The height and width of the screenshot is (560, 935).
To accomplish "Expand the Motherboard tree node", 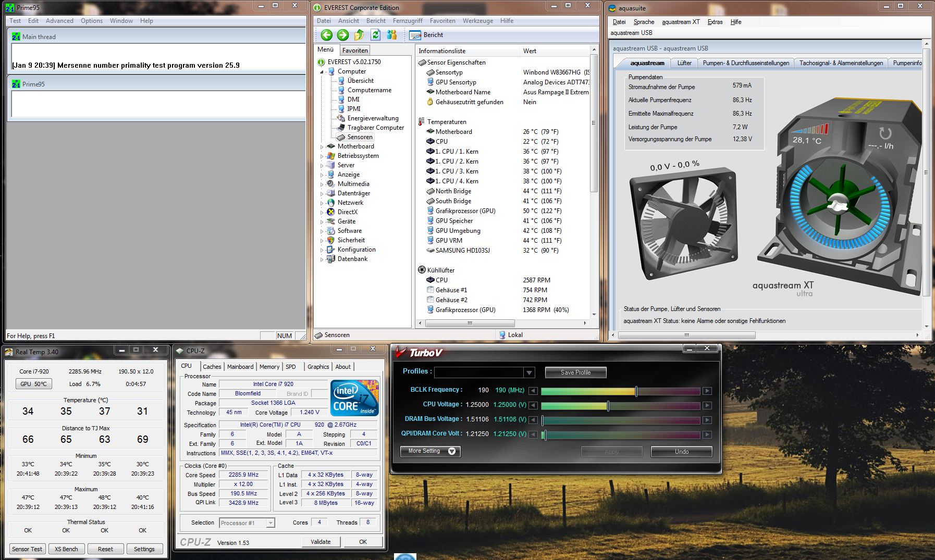I will [x=322, y=147].
